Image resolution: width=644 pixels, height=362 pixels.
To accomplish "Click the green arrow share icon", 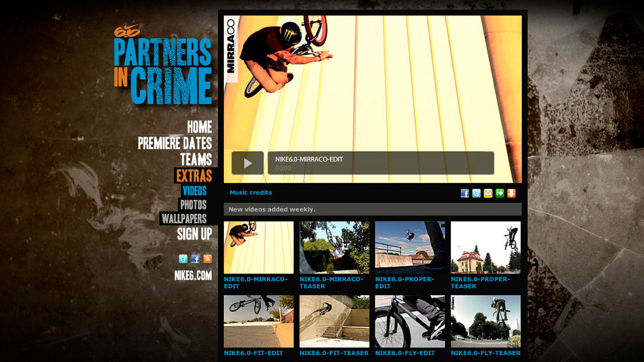I will tap(500, 193).
